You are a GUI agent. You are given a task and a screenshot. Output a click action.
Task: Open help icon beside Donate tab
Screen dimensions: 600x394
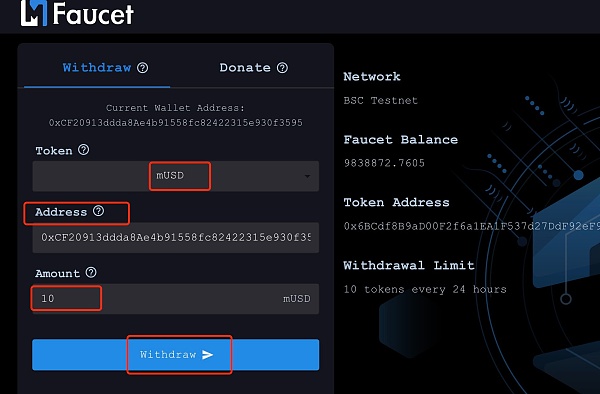(282, 68)
